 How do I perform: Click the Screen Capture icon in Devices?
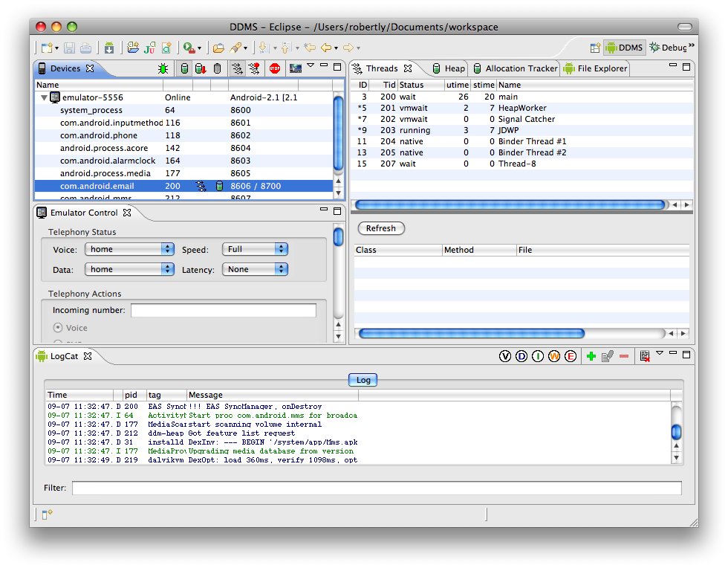pyautogui.click(x=295, y=68)
